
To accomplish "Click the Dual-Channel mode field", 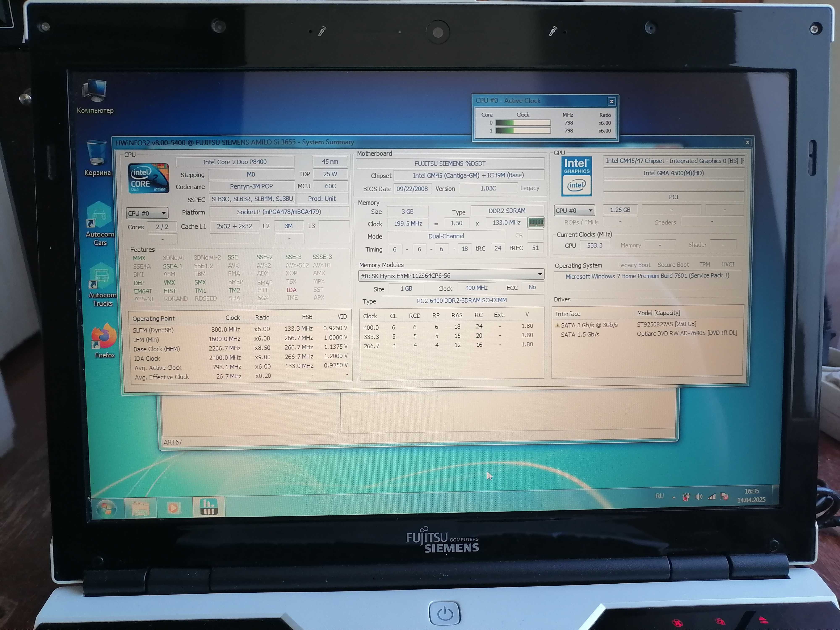I will pyautogui.click(x=446, y=236).
